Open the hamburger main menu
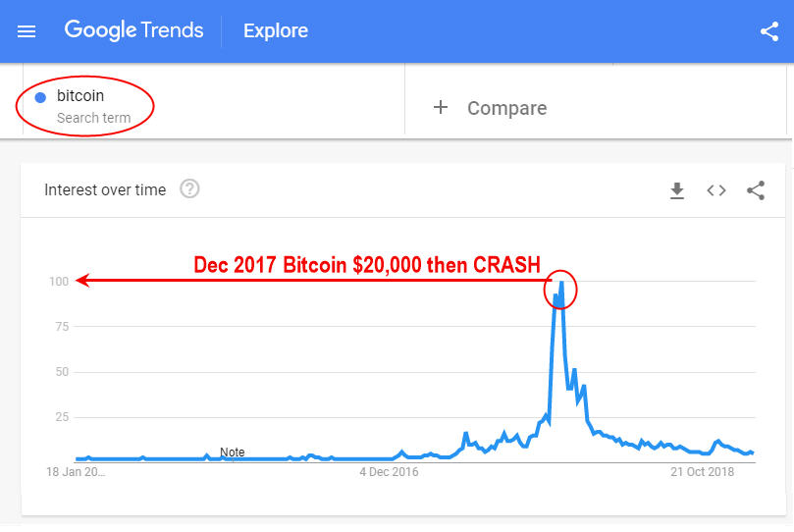 tap(26, 31)
